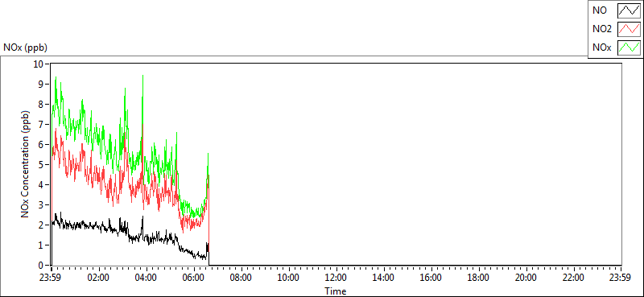Image resolution: width=644 pixels, height=297 pixels.
Task: Click the 06:00 time axis label
Action: [x=193, y=277]
